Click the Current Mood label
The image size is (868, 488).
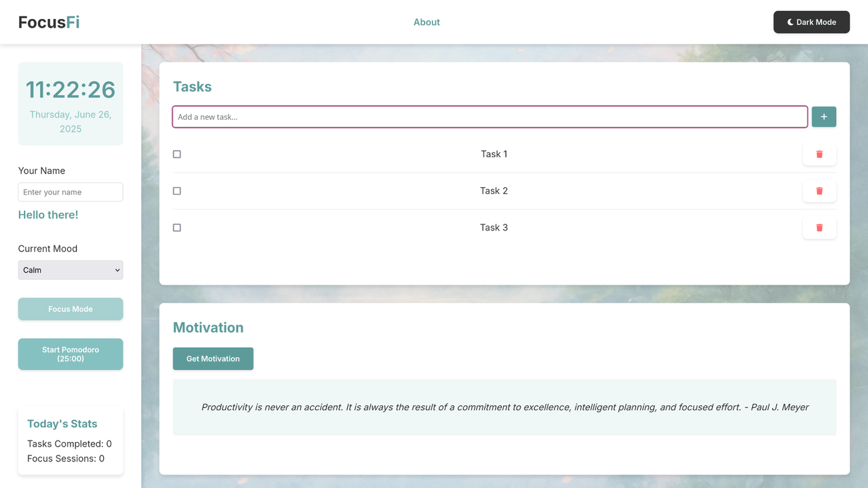click(x=48, y=249)
